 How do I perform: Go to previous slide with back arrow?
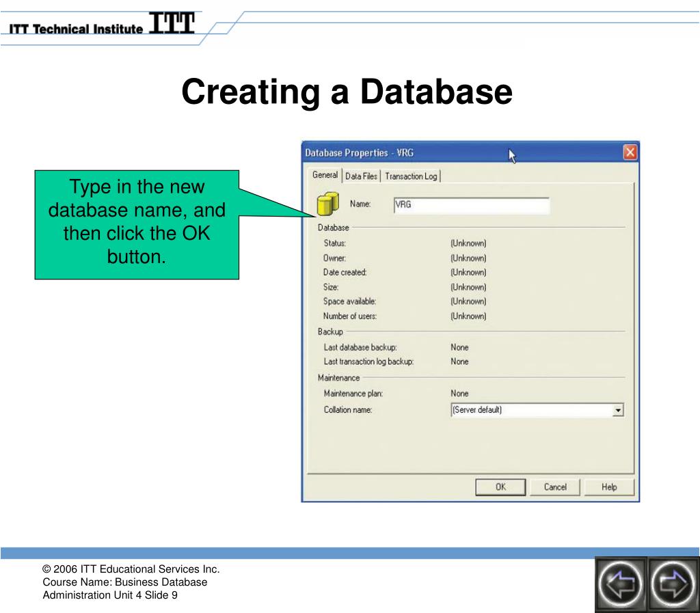pyautogui.click(x=621, y=584)
